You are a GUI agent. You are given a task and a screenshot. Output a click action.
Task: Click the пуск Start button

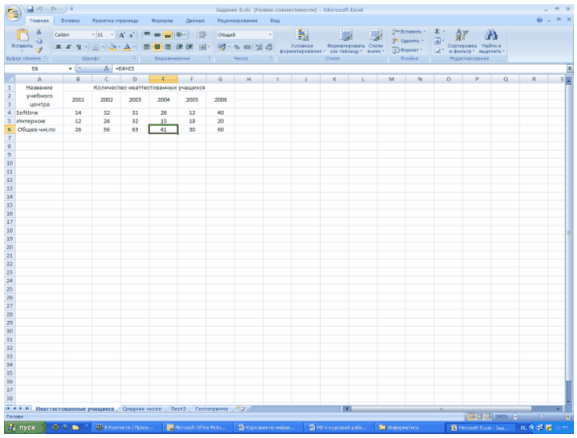(x=24, y=427)
